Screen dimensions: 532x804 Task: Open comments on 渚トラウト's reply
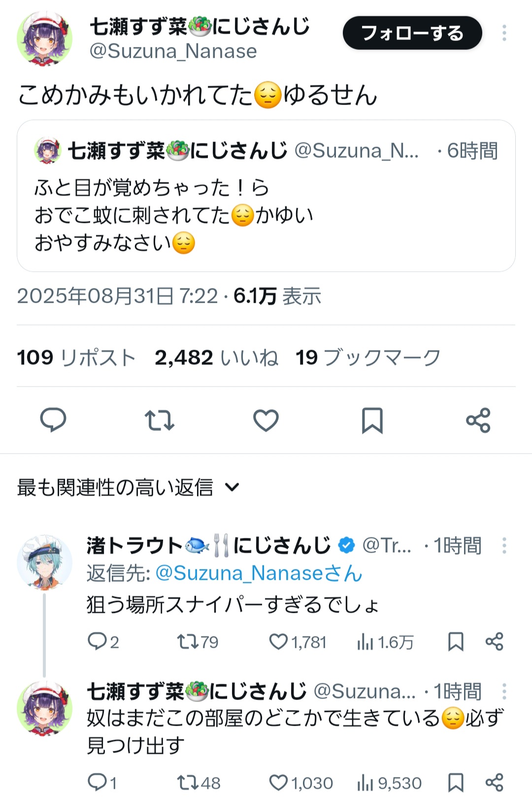click(97, 642)
